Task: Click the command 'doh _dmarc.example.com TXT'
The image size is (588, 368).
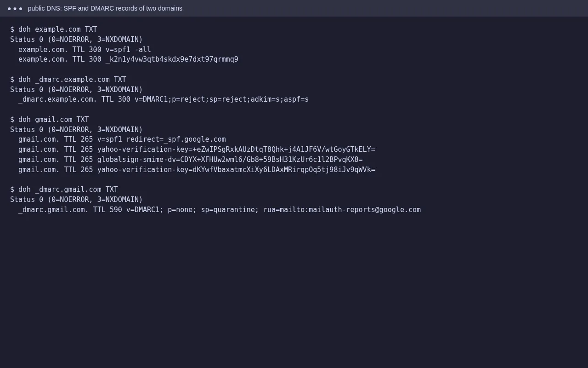Action: point(68,80)
